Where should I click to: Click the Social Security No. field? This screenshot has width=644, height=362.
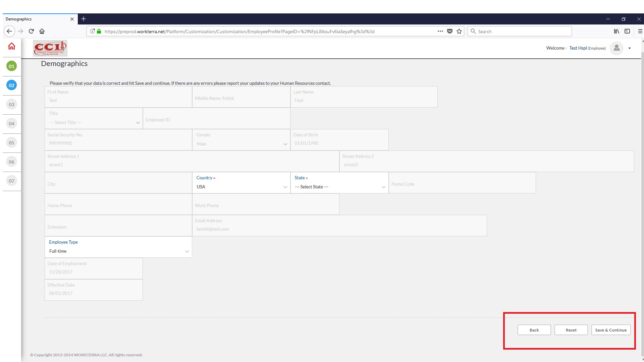(x=118, y=140)
